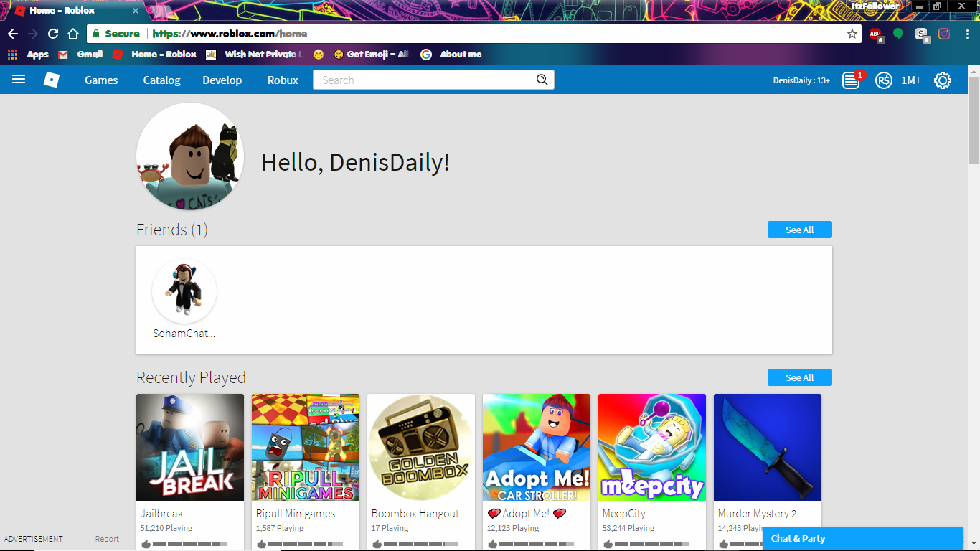Open Home - Roblox bookmark
This screenshot has width=980, height=551.
[154, 54]
